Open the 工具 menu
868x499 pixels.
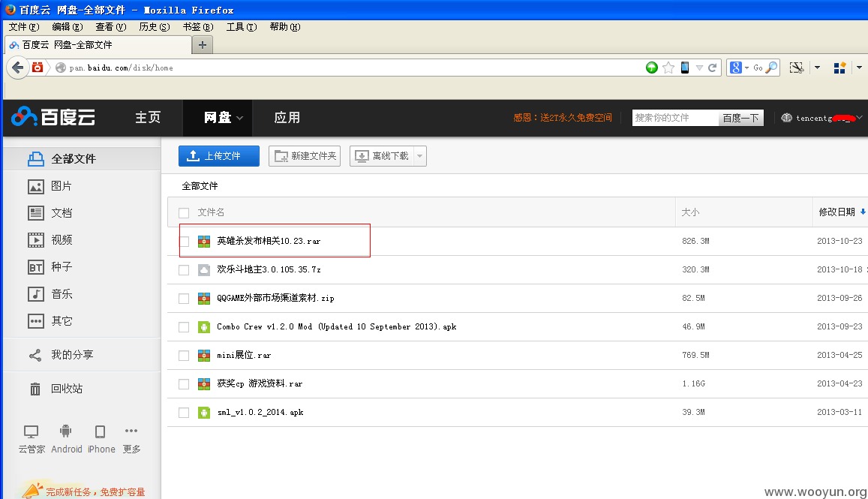[x=242, y=26]
